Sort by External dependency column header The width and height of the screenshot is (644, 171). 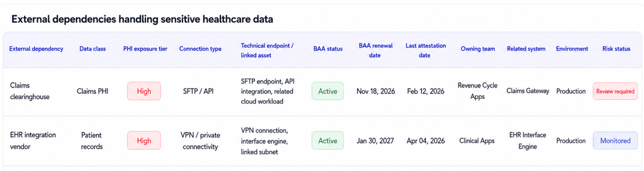click(36, 49)
